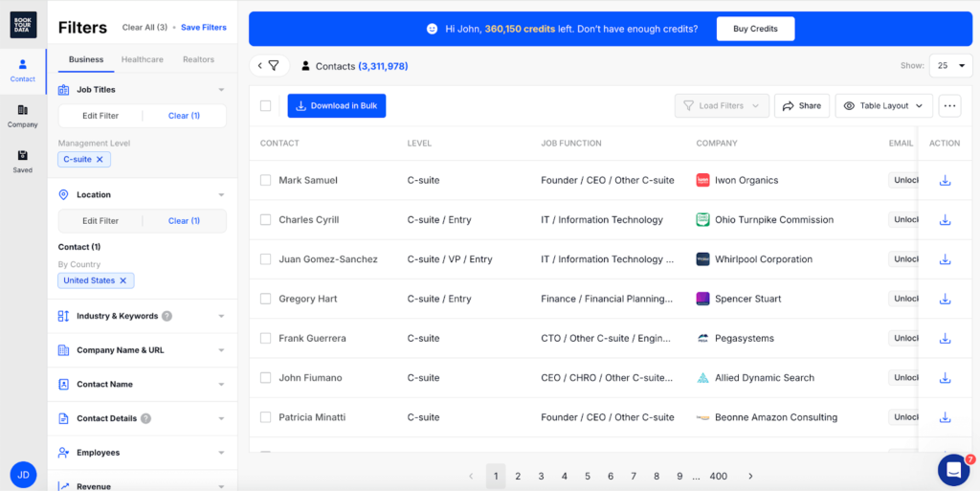The height and width of the screenshot is (491, 980).
Task: Open the Saved section in sidebar
Action: coord(23,162)
